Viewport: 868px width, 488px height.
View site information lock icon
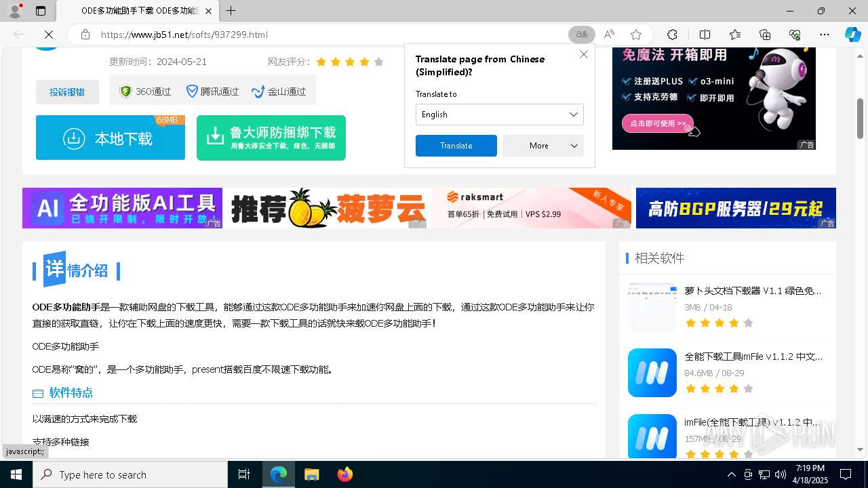click(85, 35)
